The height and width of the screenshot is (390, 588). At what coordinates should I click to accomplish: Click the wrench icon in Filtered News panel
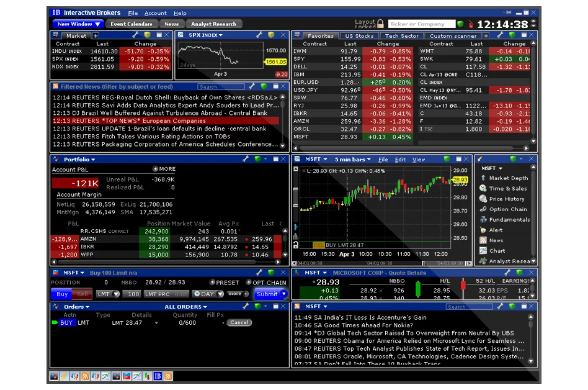click(252, 86)
